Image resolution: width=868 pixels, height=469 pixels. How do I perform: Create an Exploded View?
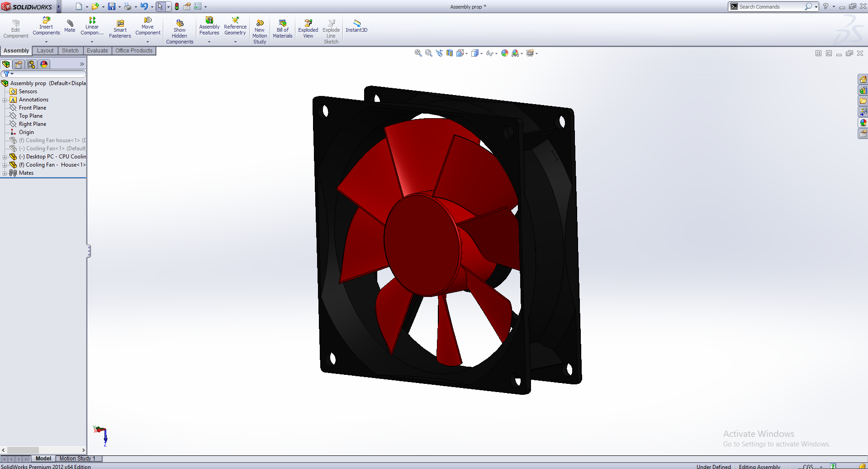(x=308, y=29)
